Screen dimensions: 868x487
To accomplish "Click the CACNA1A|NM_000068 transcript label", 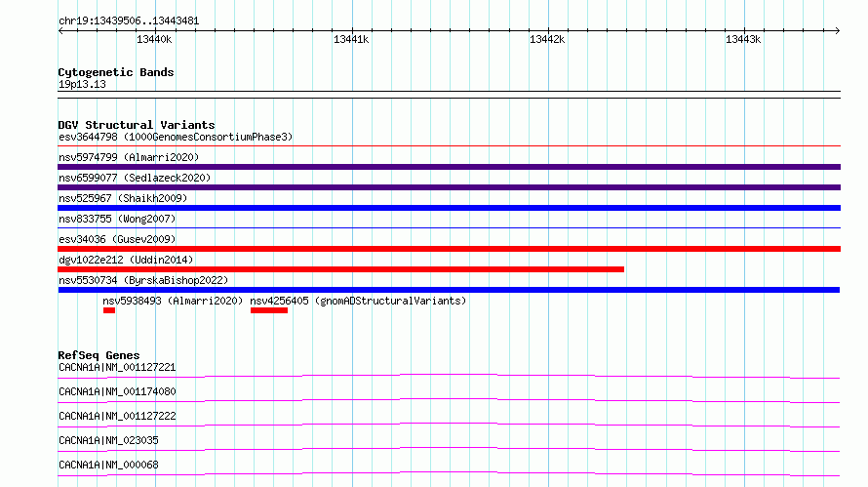I will 108,465.
